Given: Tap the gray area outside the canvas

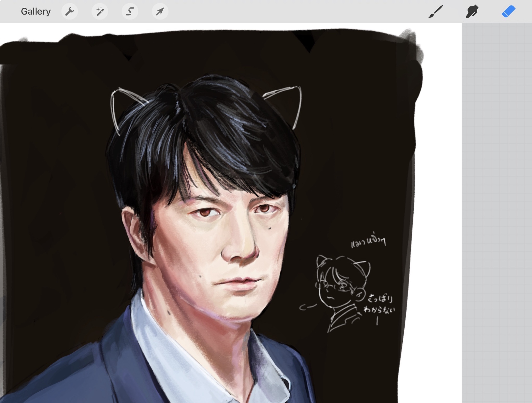Looking at the screenshot, I should (x=497, y=213).
